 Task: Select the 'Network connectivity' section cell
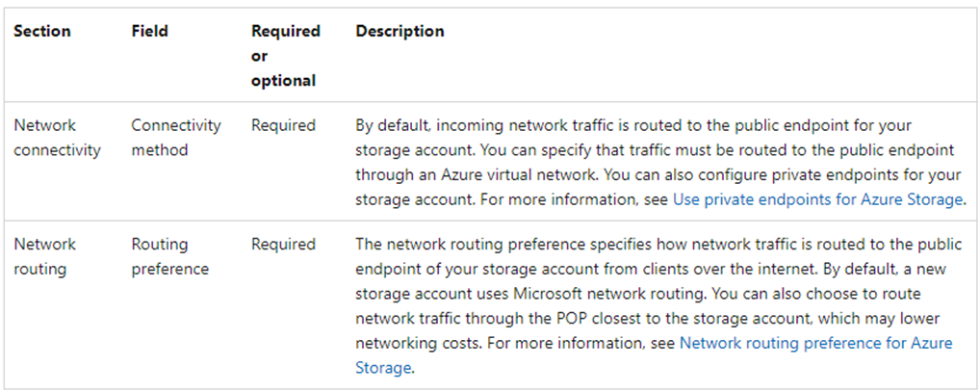pyautogui.click(x=57, y=138)
